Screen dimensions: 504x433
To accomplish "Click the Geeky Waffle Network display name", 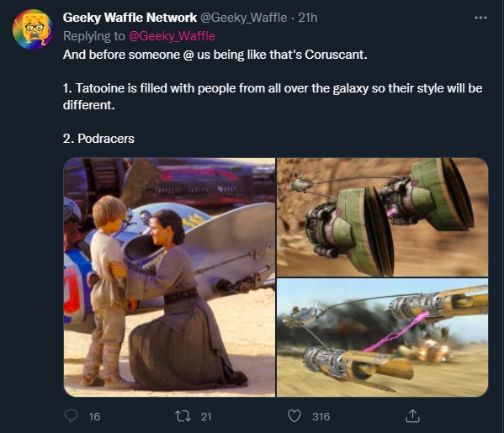I will click(130, 18).
